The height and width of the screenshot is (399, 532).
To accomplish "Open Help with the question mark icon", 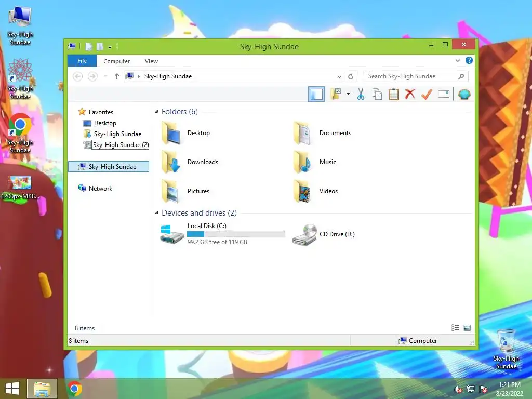I will pos(469,60).
